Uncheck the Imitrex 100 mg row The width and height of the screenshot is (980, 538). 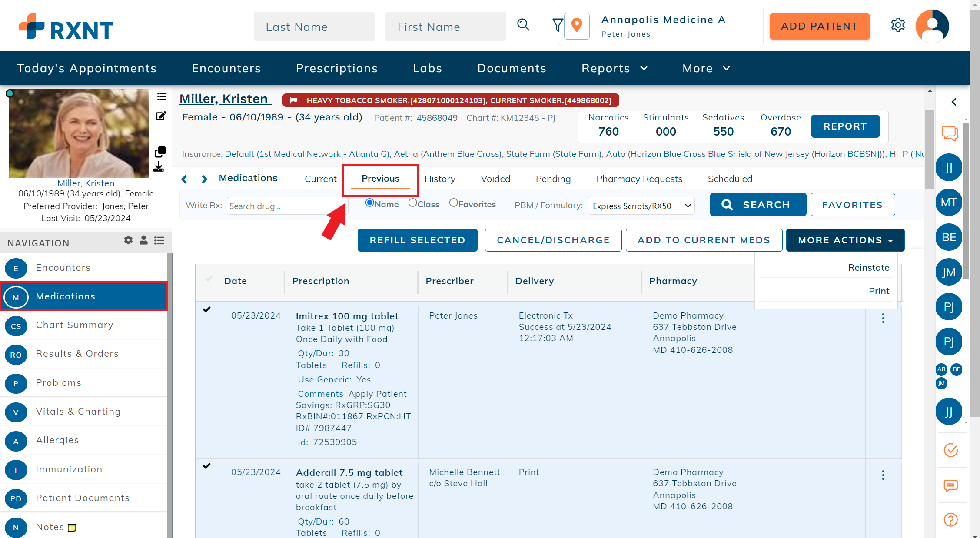click(x=207, y=309)
